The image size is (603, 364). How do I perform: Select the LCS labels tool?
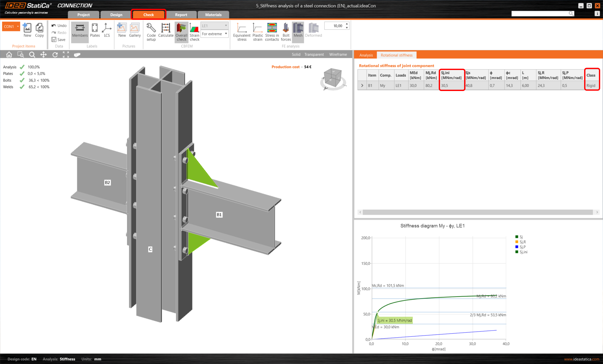point(107,31)
